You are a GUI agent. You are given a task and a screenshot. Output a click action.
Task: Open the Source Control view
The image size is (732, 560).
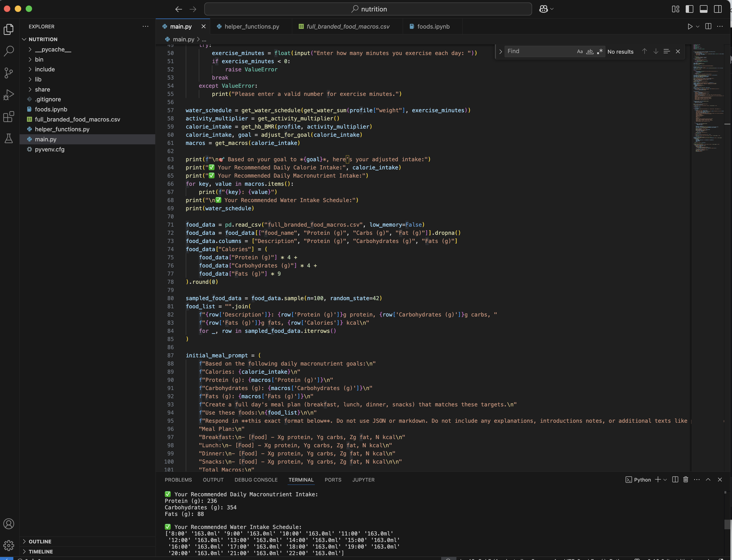click(x=9, y=73)
